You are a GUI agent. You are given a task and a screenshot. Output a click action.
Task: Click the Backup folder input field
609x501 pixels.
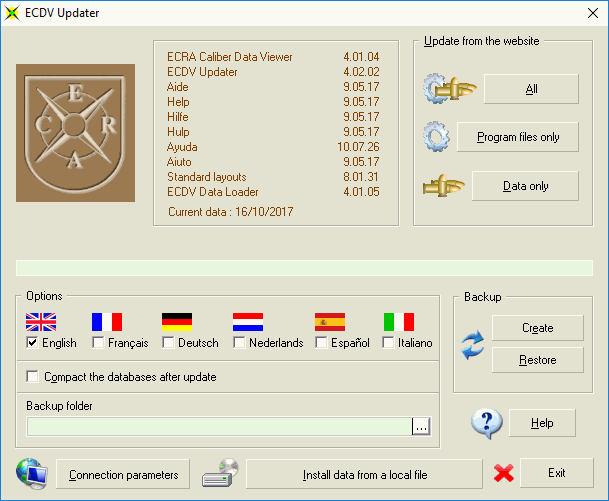coord(219,426)
